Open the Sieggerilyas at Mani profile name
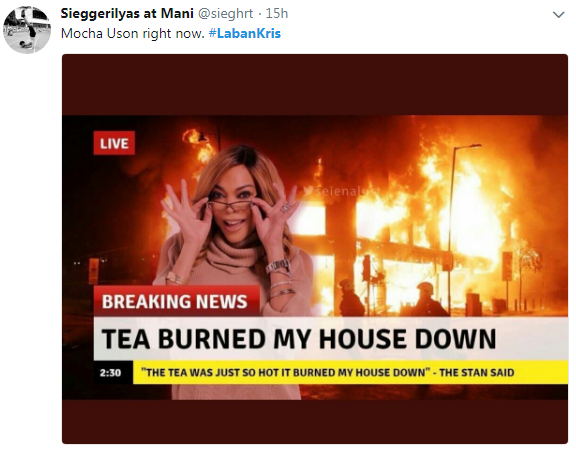The image size is (576, 451). tap(127, 14)
